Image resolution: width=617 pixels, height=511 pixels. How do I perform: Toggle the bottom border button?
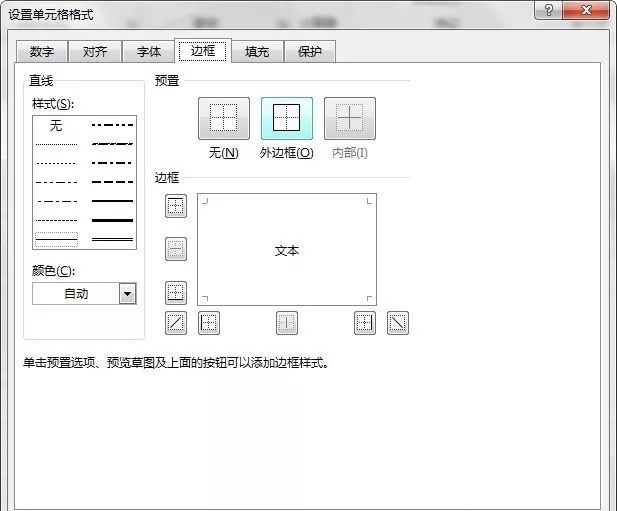[176, 292]
